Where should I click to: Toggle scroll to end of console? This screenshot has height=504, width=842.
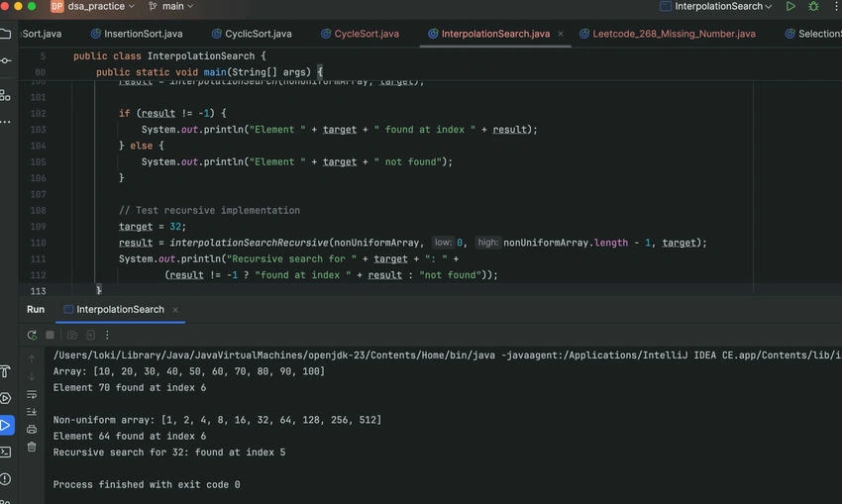coord(32,412)
